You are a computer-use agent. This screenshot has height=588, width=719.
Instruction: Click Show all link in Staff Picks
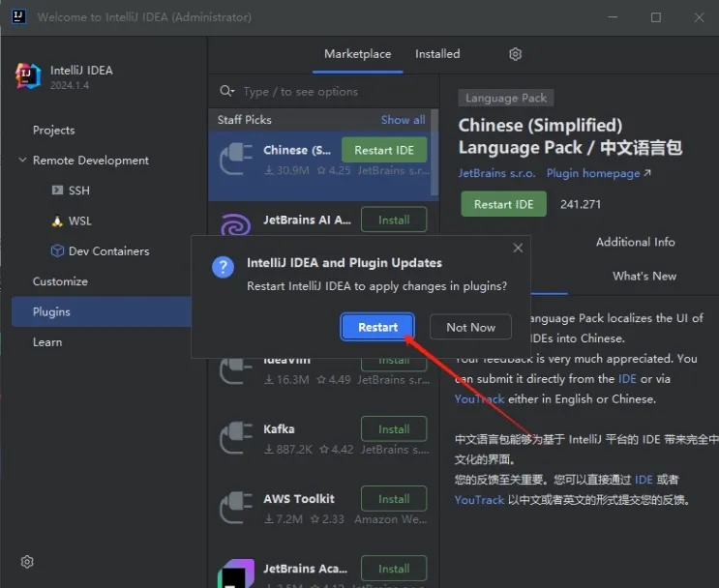pyautogui.click(x=404, y=120)
